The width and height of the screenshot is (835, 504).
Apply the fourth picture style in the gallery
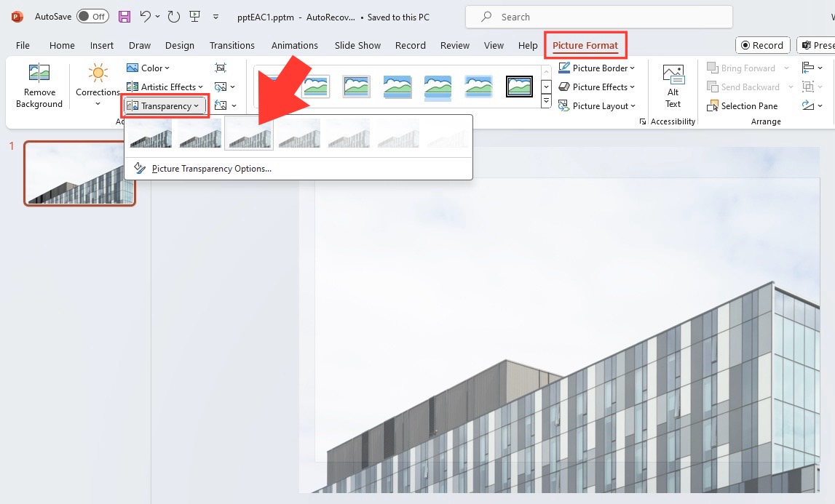point(397,87)
